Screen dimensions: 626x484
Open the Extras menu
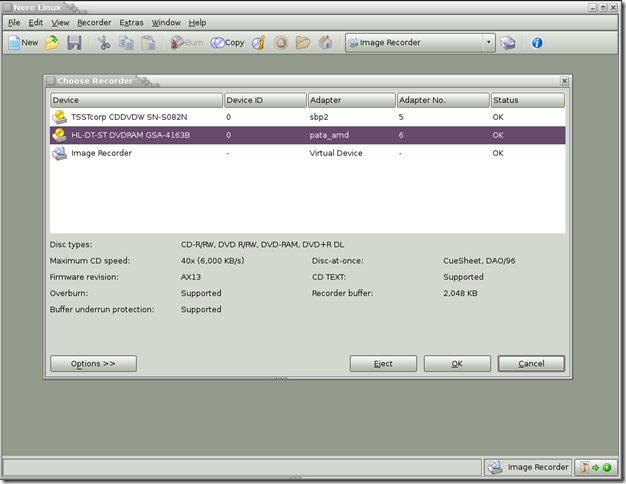point(131,22)
